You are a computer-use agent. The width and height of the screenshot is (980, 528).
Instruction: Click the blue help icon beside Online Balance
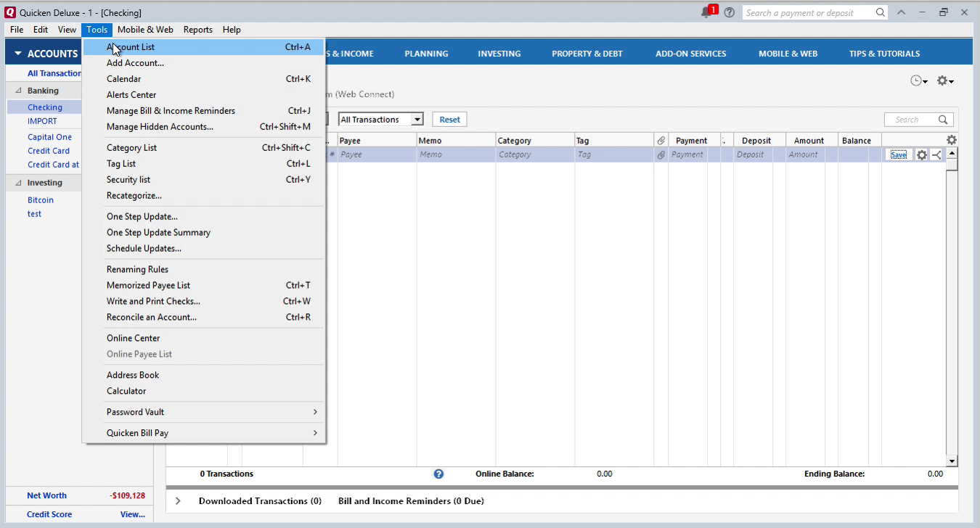[x=438, y=474]
